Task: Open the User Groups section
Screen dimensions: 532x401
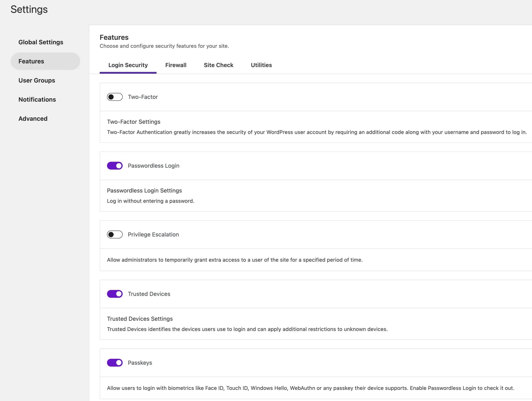Action: 37,80
